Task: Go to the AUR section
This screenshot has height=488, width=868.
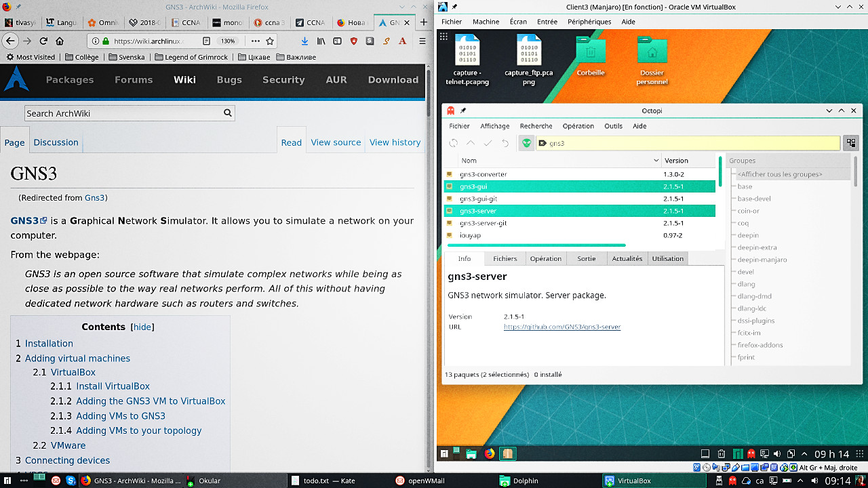Action: pos(336,79)
